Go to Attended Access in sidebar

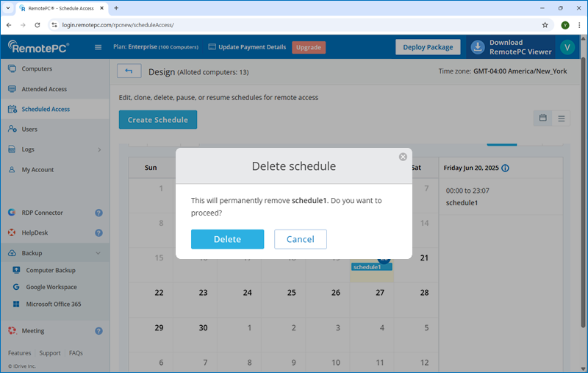pyautogui.click(x=44, y=89)
